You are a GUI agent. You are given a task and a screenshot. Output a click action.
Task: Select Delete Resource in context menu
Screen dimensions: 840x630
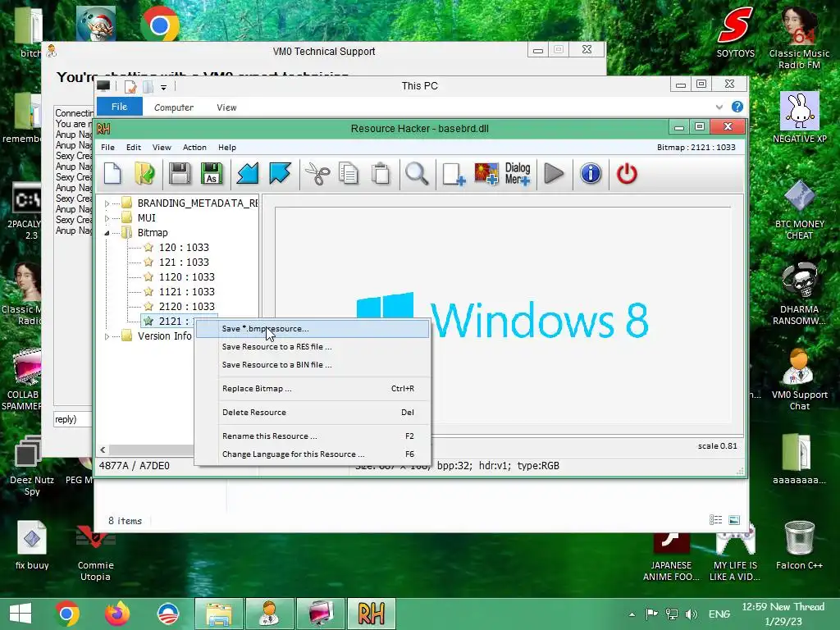[313, 412]
